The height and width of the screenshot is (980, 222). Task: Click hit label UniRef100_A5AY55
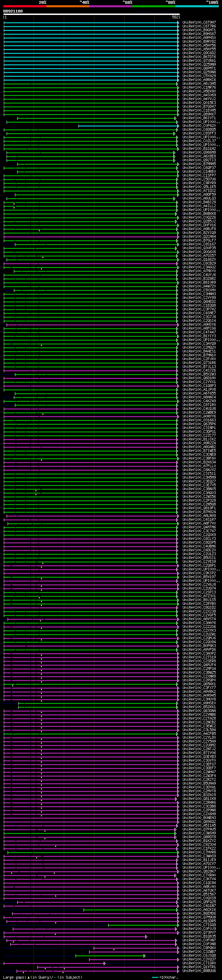(x=199, y=49)
